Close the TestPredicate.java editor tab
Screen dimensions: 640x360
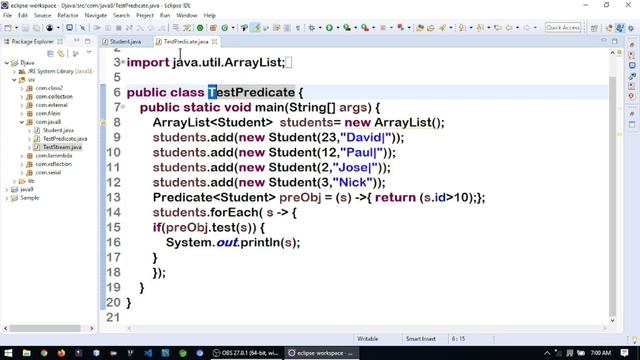214,42
